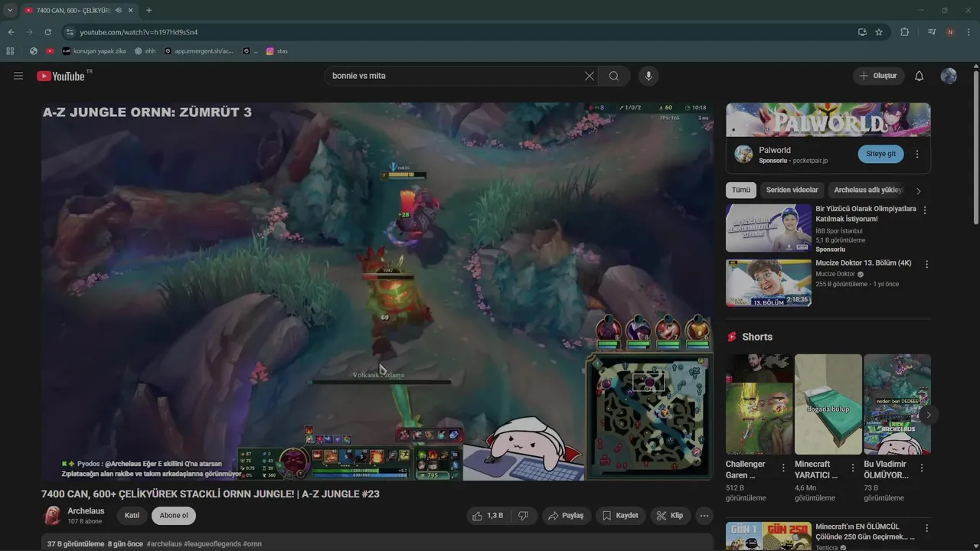Screen dimensions: 980x551
Task: Open the Bu Vladimir ÖLMÜYOR short thumbnail
Action: click(897, 404)
